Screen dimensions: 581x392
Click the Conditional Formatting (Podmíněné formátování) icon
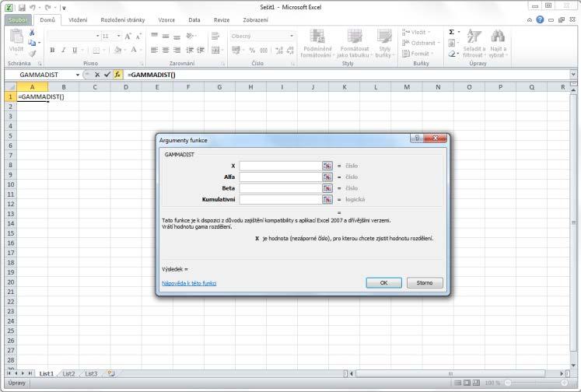point(317,37)
